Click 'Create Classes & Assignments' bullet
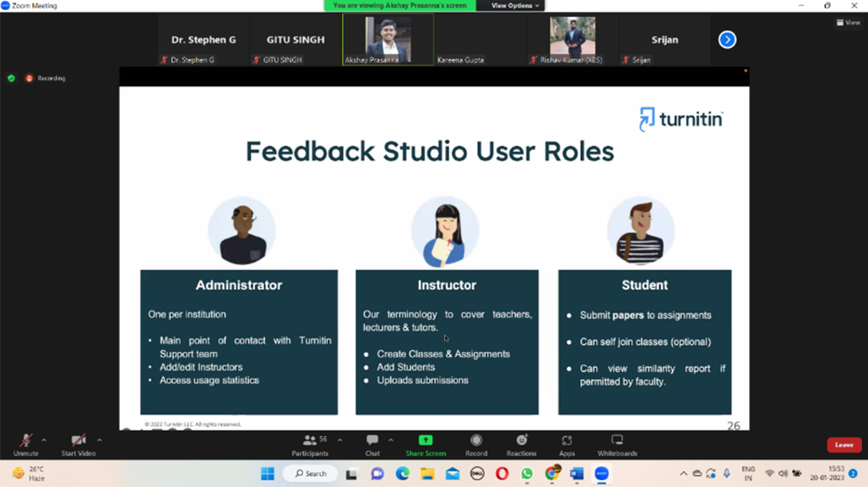 coord(443,354)
